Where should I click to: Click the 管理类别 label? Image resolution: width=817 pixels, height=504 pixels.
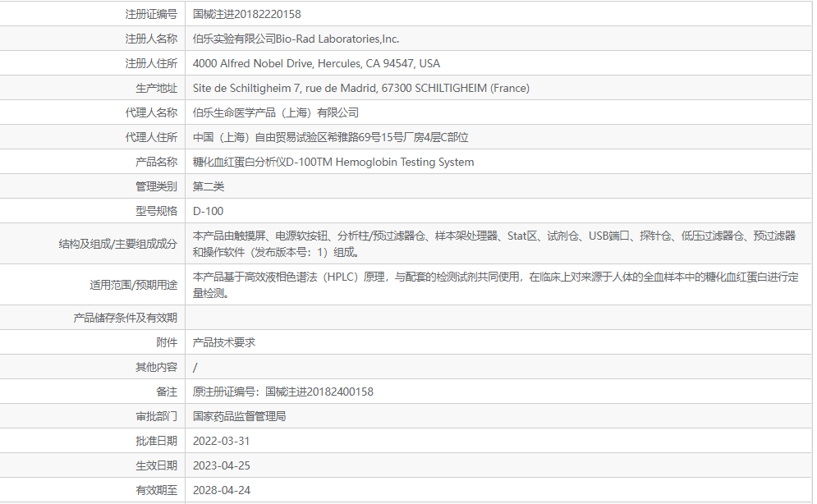click(x=156, y=186)
